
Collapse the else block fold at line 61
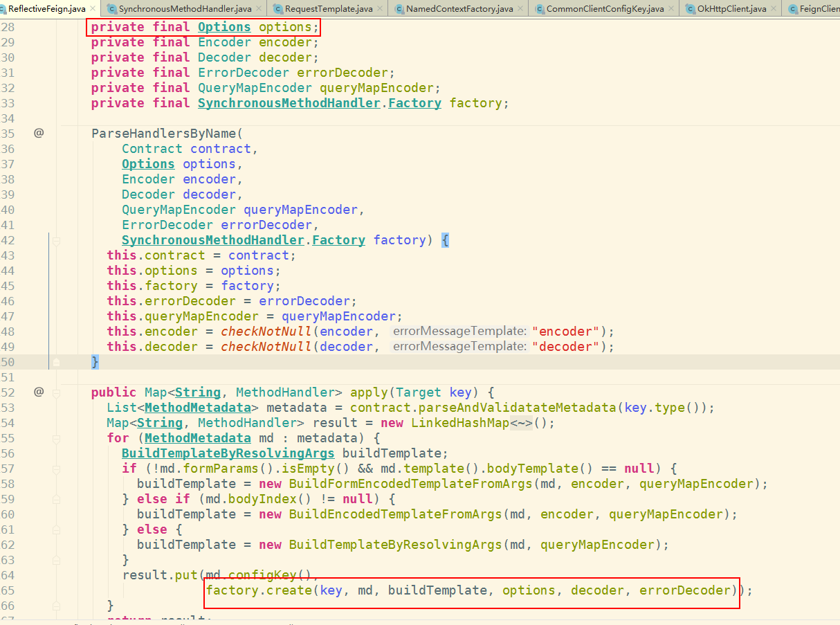[x=57, y=529]
